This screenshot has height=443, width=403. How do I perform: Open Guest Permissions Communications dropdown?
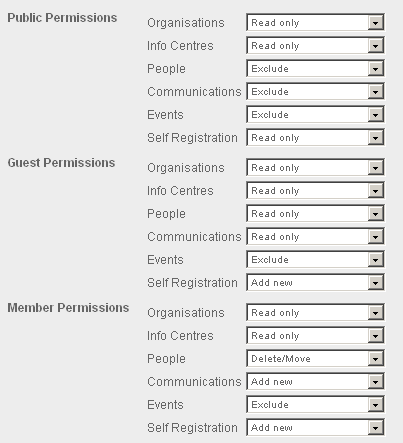(x=315, y=237)
